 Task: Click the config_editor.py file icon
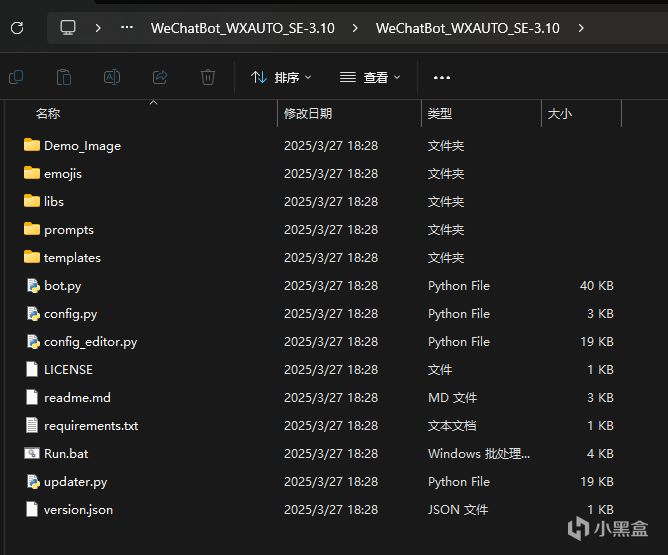[x=33, y=342]
